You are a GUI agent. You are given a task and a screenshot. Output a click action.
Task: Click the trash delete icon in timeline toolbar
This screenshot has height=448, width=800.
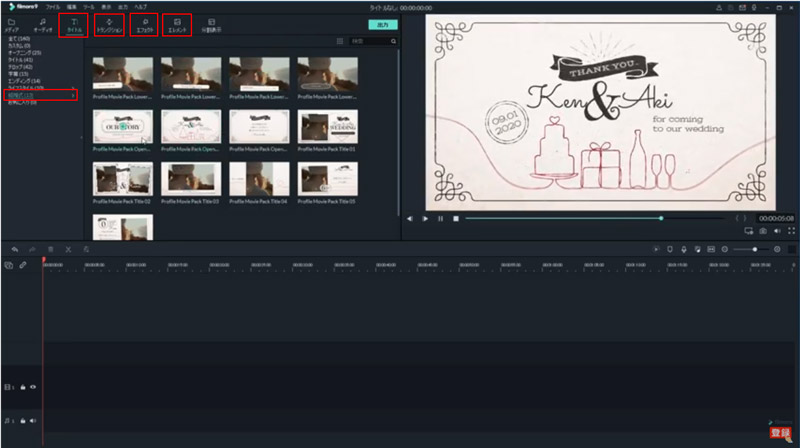point(51,248)
